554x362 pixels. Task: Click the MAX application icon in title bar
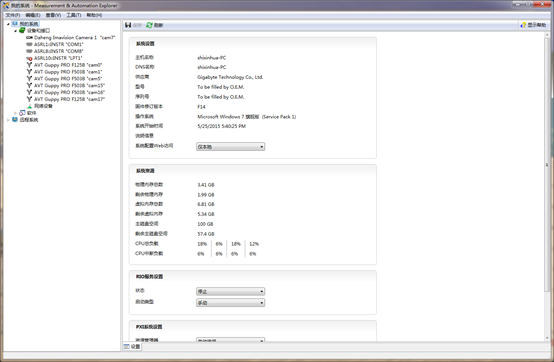click(x=6, y=5)
